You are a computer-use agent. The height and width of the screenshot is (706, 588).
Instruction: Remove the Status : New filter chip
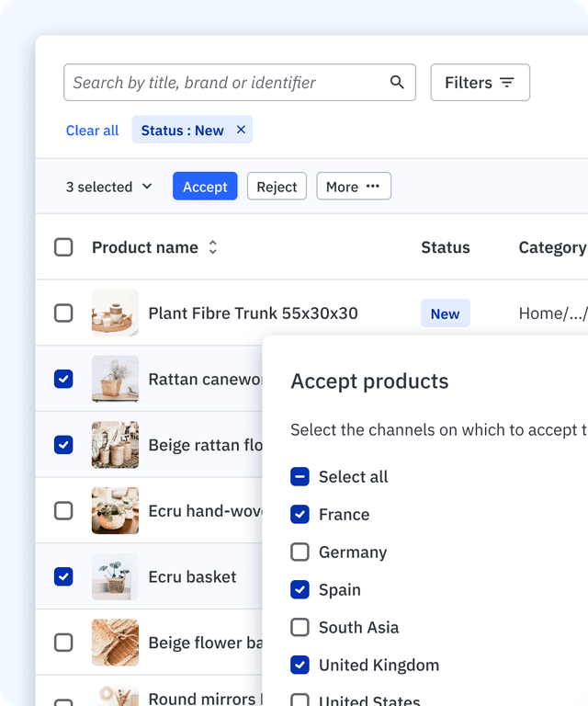(x=241, y=130)
